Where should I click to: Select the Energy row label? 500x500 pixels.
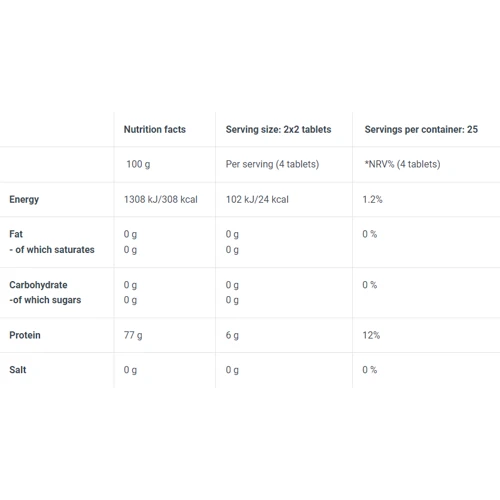(x=24, y=199)
